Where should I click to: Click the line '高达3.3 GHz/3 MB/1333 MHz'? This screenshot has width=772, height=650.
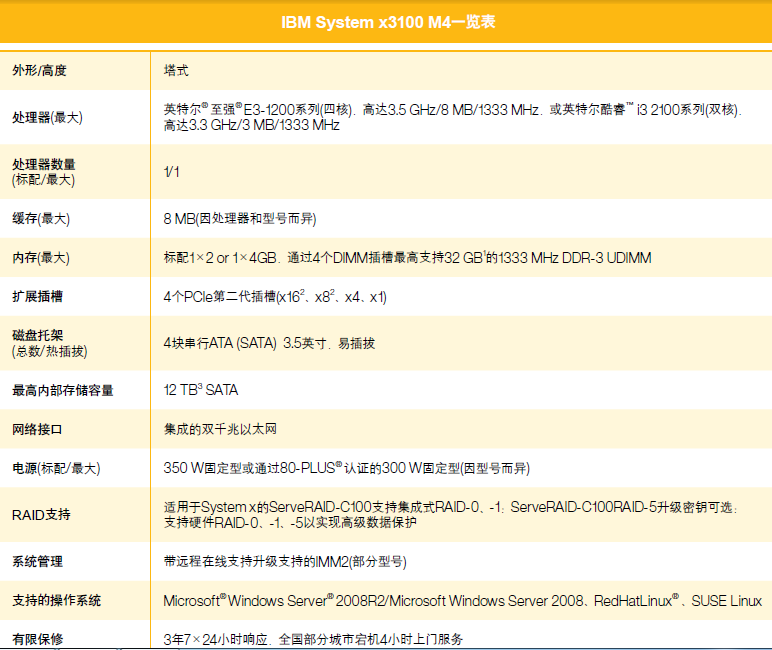click(252, 125)
